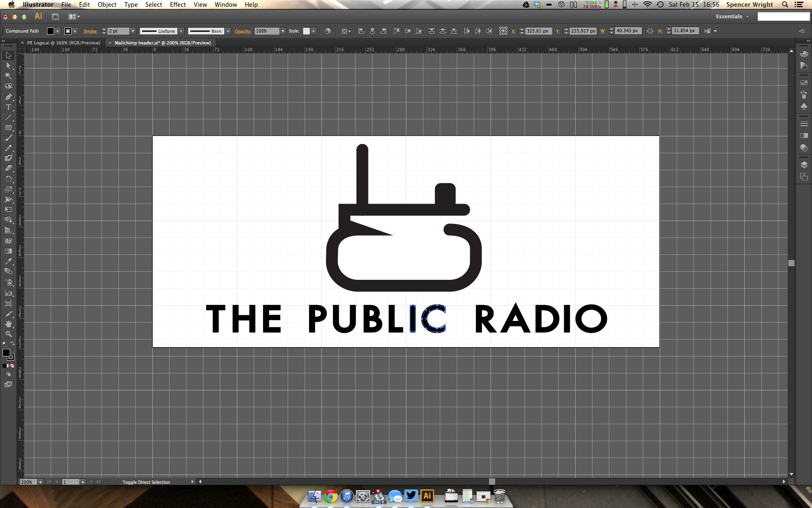The height and width of the screenshot is (508, 812).
Task: Open the Layers panel icon
Action: click(804, 165)
